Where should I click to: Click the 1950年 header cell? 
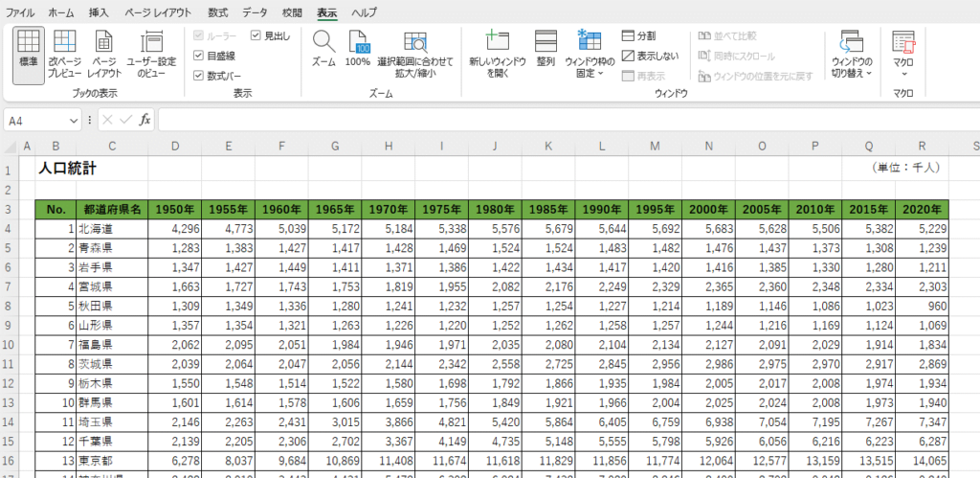coord(175,210)
